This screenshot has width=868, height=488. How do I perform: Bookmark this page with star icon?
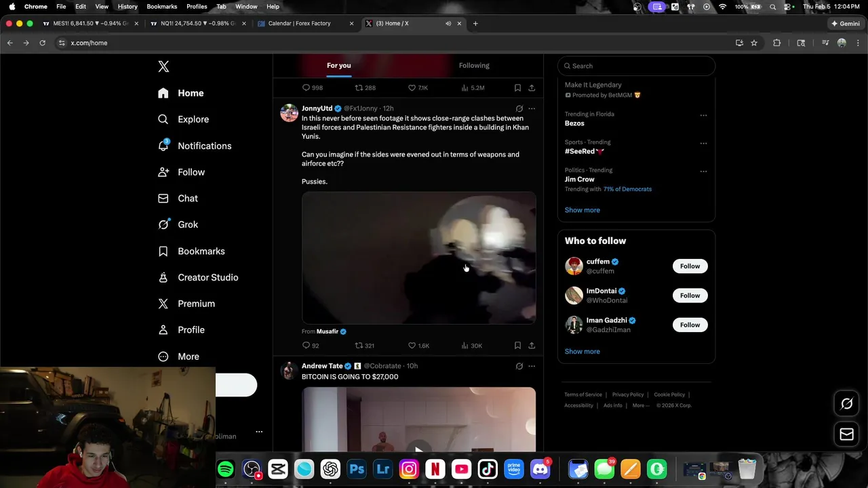tap(754, 43)
